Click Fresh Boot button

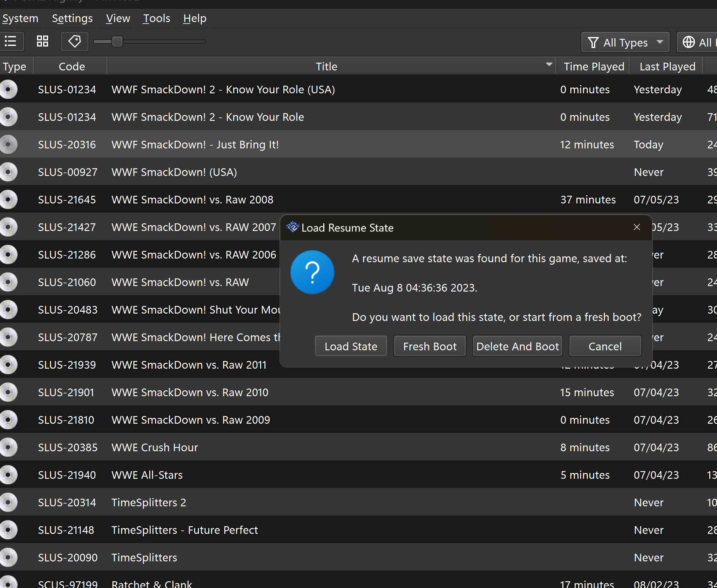430,346
